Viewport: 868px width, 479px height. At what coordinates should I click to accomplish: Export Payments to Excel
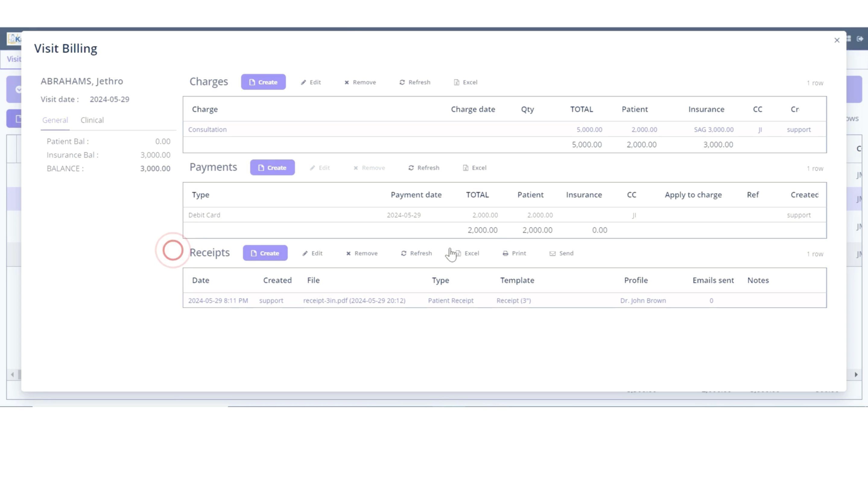pos(474,168)
